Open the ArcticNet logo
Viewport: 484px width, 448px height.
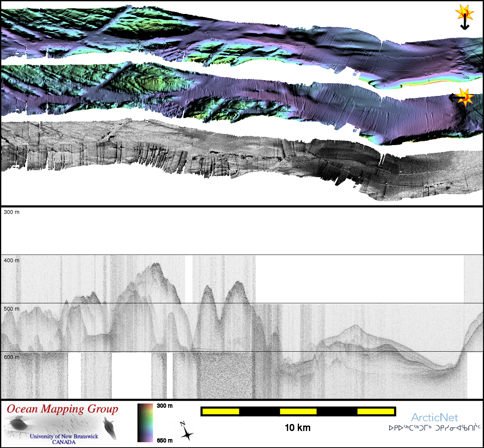tap(434, 417)
